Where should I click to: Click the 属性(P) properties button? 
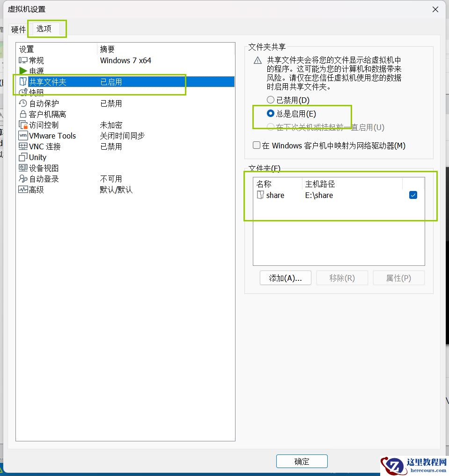pos(398,278)
